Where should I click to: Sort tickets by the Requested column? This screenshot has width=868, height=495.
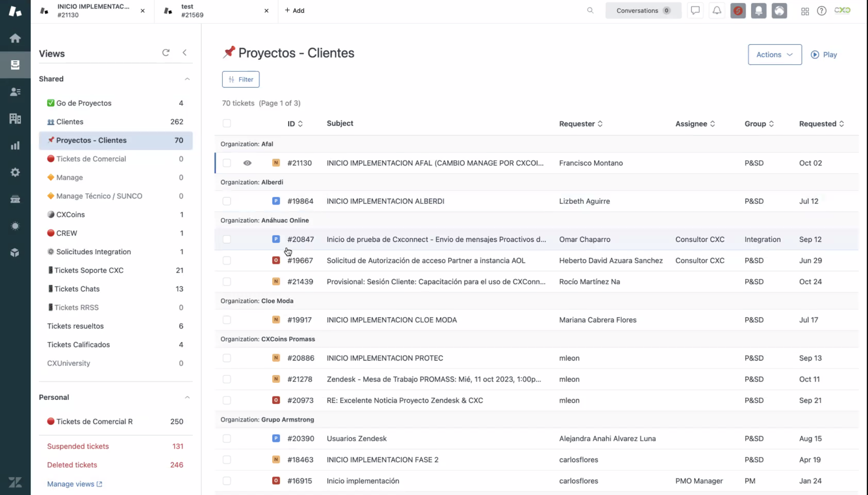coord(822,124)
